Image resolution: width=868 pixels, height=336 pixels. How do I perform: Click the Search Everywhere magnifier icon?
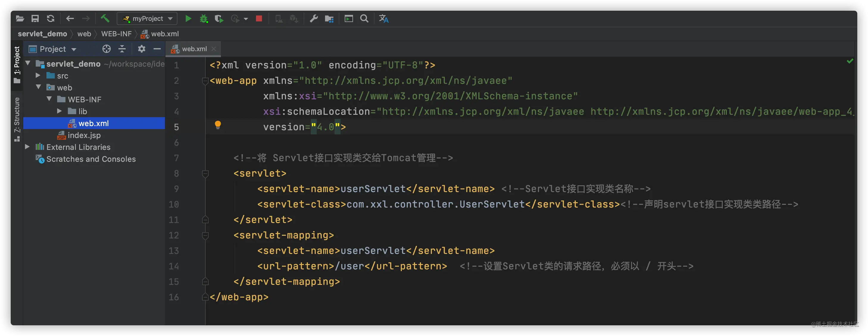pyautogui.click(x=364, y=18)
